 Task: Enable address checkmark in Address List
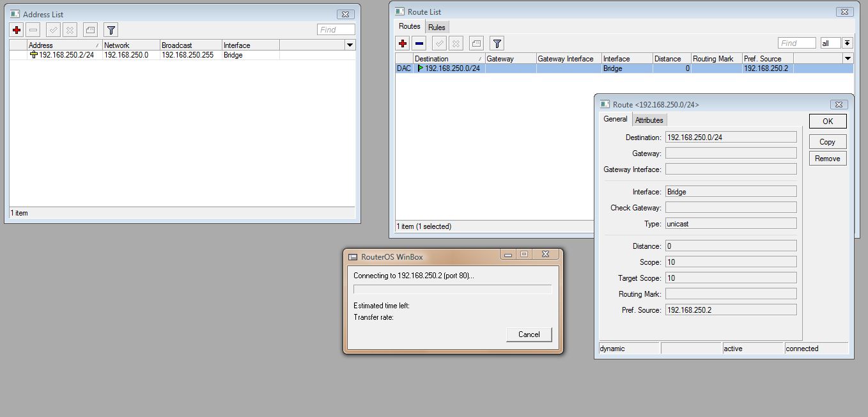point(54,30)
